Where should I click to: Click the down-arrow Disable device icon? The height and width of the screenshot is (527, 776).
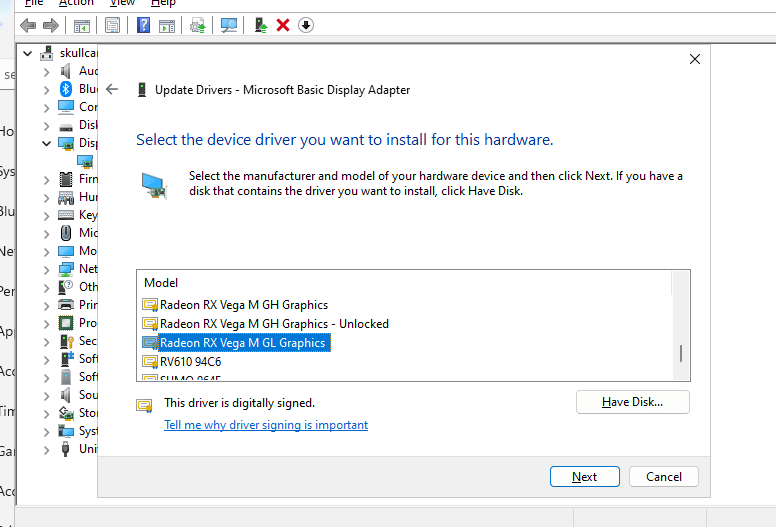[x=306, y=25]
